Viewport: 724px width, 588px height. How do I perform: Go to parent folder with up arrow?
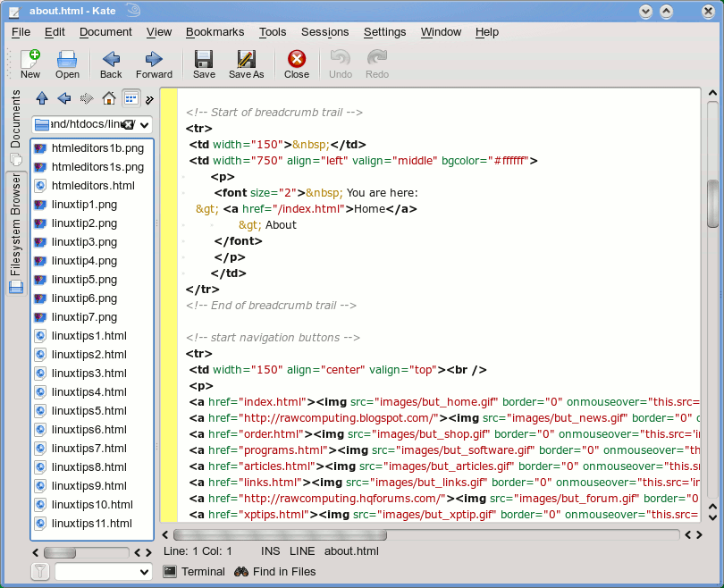[42, 98]
